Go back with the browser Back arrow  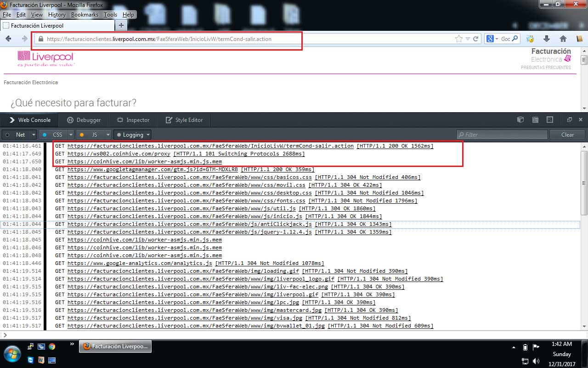pyautogui.click(x=8, y=39)
